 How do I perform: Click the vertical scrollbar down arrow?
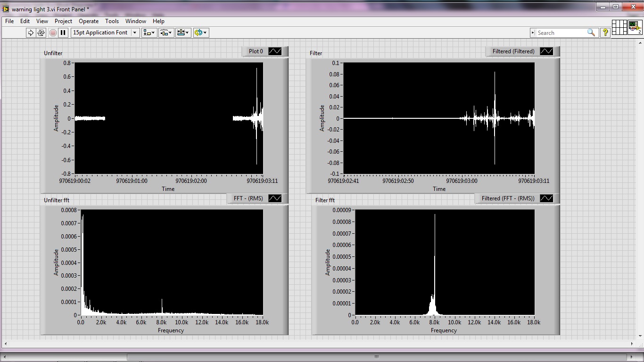pos(640,336)
